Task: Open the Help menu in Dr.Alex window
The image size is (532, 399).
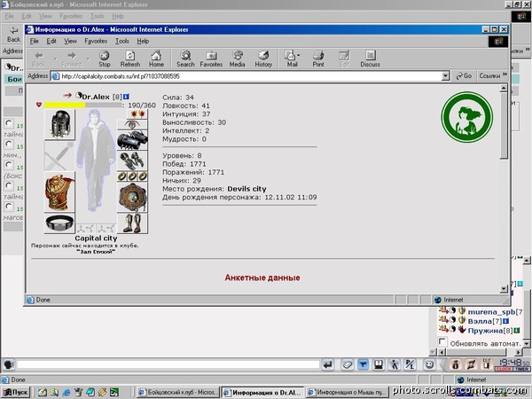Action: [x=143, y=42]
